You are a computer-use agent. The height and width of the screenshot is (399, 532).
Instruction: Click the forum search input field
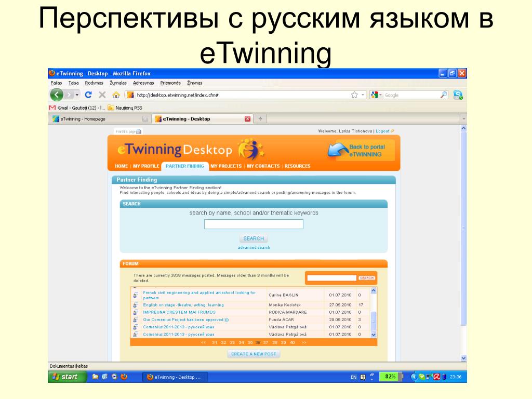tap(332, 278)
